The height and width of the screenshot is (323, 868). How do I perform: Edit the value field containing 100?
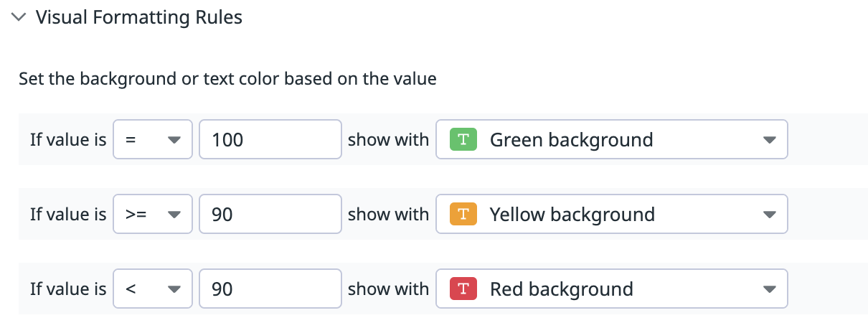point(270,139)
